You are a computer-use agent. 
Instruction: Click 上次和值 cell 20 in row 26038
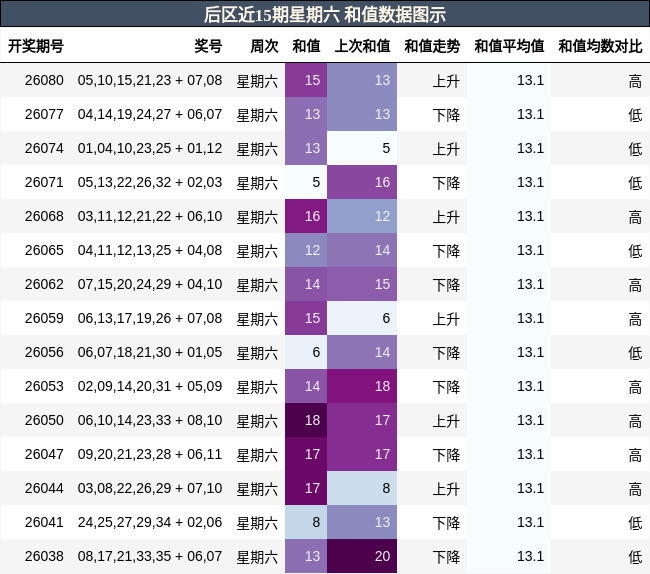(x=362, y=556)
